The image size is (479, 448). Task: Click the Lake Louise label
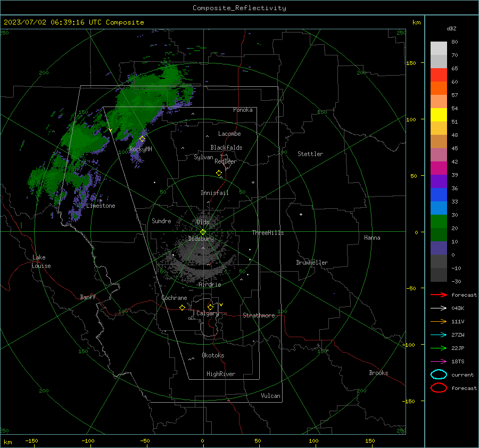pos(41,262)
